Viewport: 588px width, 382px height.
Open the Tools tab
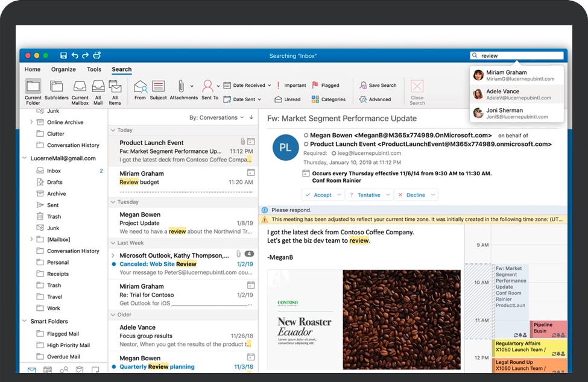pos(94,69)
